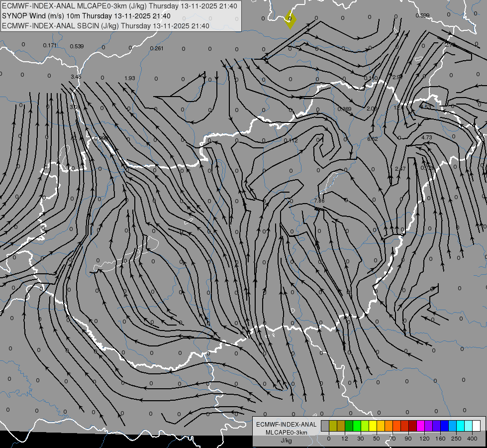This screenshot has height=448, width=487.
Task: Click the 0.539 value on the map
Action: pyautogui.click(x=77, y=46)
